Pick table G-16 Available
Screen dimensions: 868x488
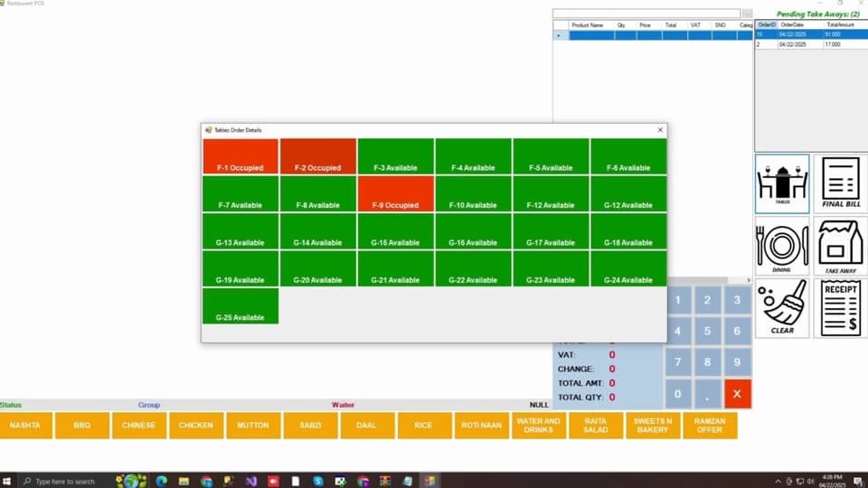tap(473, 231)
